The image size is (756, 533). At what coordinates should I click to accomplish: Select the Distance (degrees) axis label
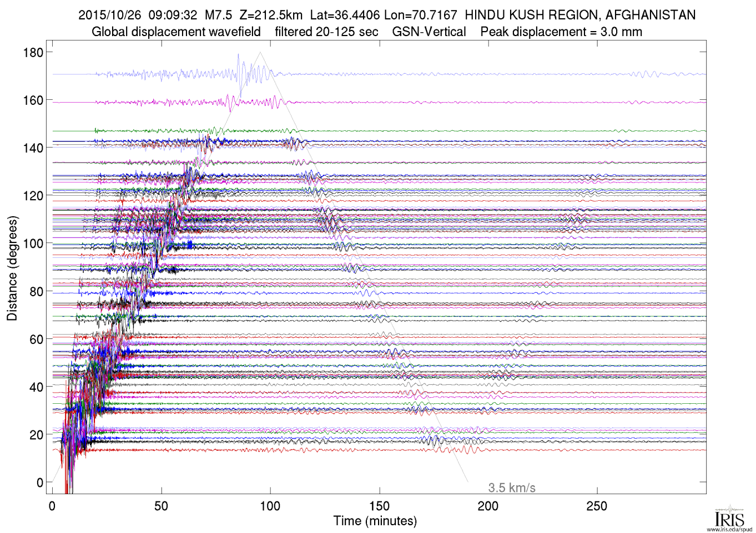click(12, 268)
